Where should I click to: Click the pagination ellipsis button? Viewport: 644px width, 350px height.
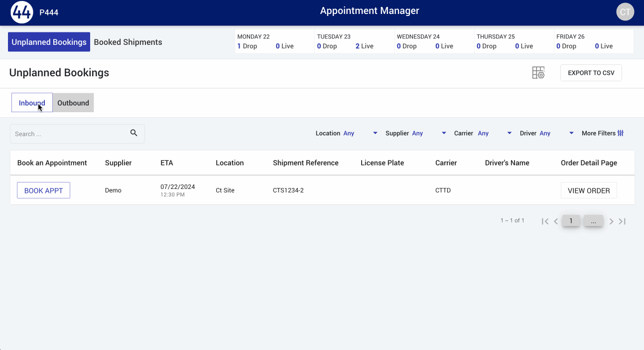pyautogui.click(x=593, y=220)
